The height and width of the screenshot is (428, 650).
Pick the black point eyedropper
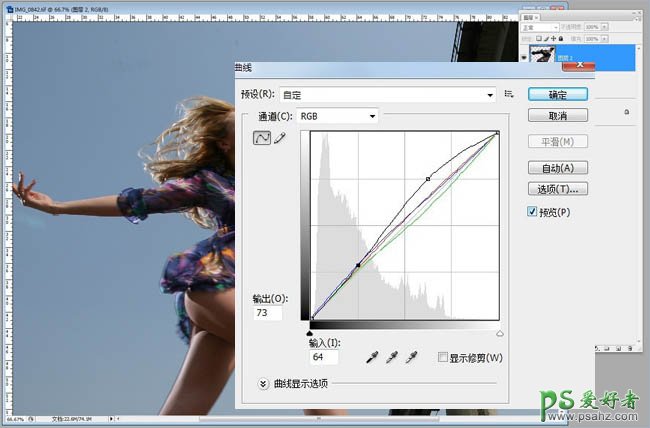(372, 357)
